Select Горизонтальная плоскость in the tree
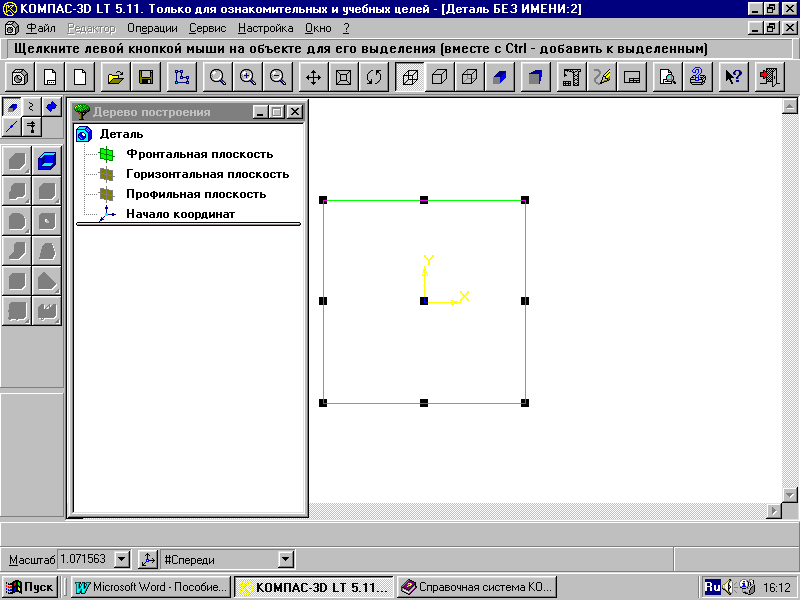Image resolution: width=800 pixels, height=600 pixels. pyautogui.click(x=208, y=174)
